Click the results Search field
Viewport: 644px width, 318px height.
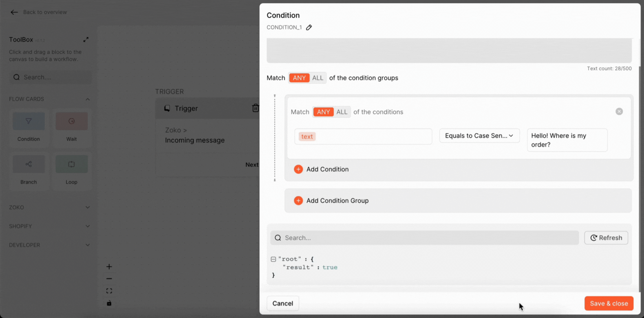click(x=425, y=238)
